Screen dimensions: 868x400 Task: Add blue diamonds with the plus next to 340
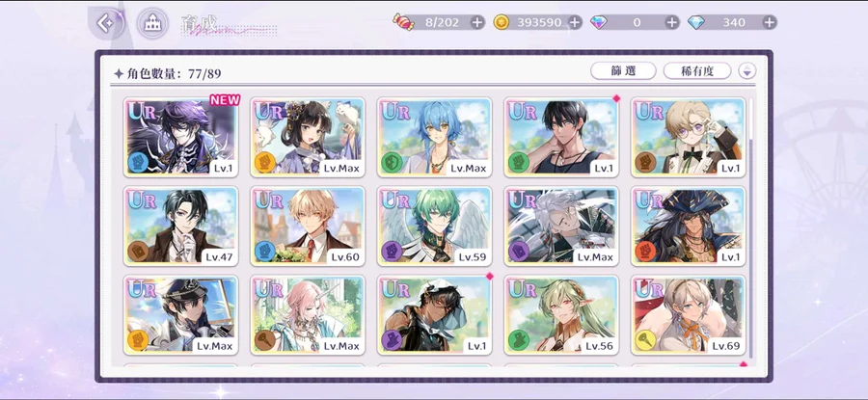[770, 22]
